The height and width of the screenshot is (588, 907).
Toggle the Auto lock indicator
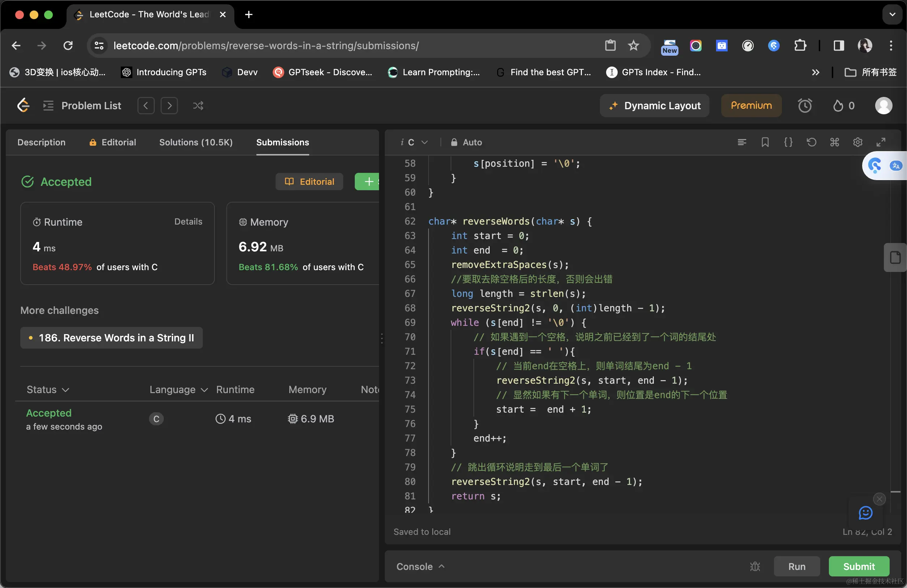pyautogui.click(x=466, y=142)
